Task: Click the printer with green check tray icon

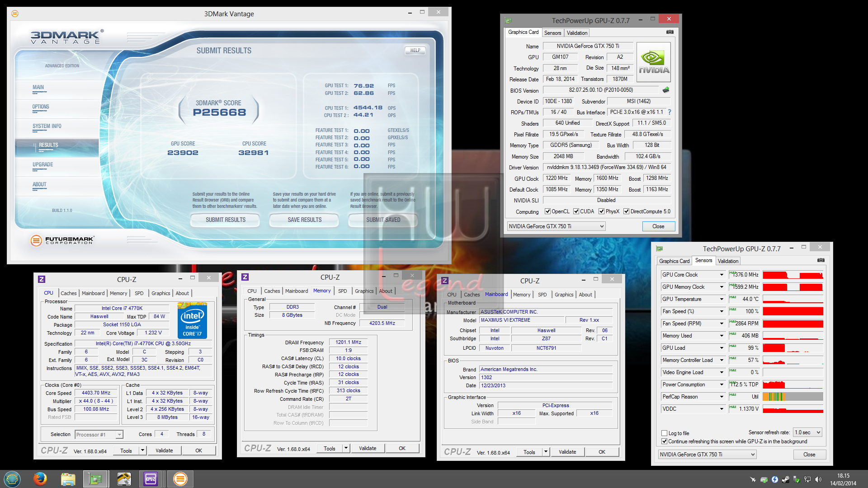Action: pos(764,479)
